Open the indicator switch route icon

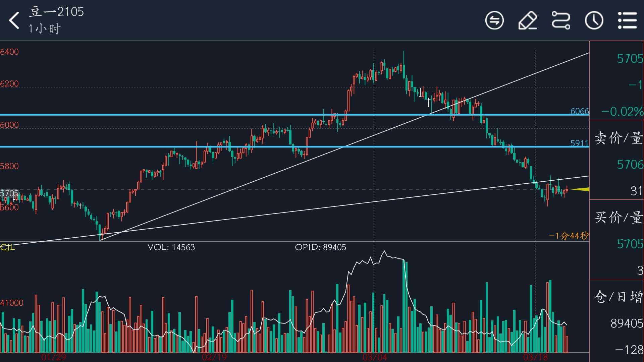point(560,20)
